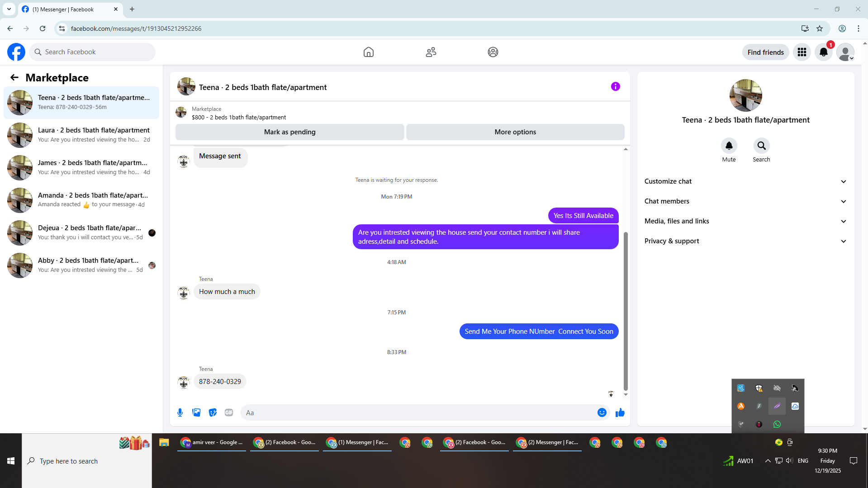Viewport: 868px width, 488px height.
Task: Open Amanda conversation in the chat list
Action: (x=81, y=200)
